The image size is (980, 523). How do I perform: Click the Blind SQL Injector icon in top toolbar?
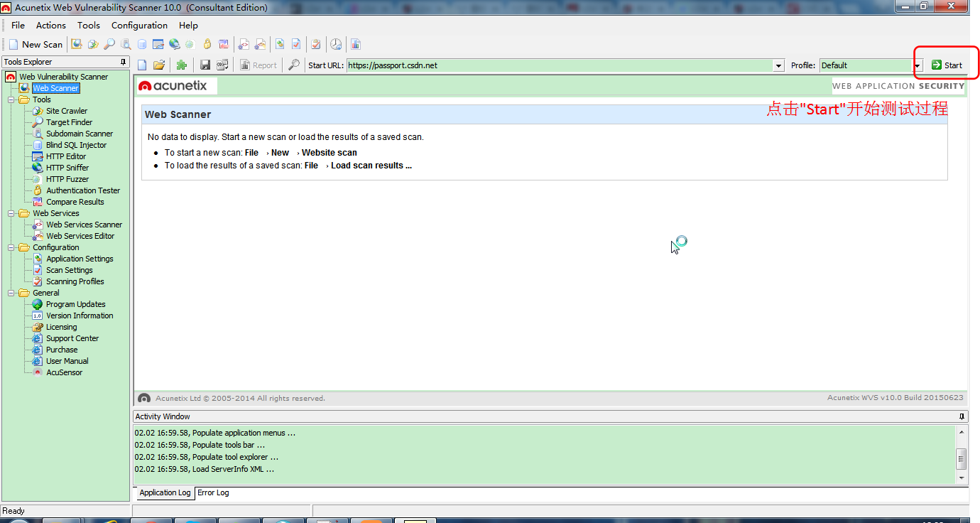[142, 44]
